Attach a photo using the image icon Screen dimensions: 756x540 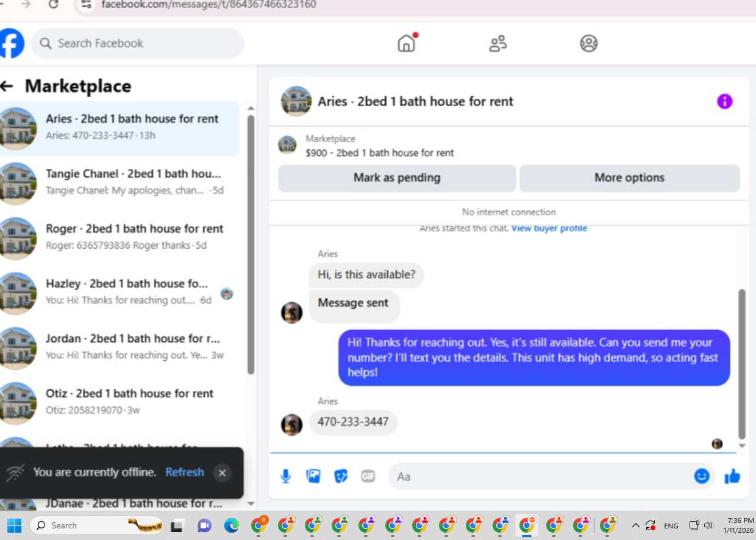pyautogui.click(x=313, y=476)
